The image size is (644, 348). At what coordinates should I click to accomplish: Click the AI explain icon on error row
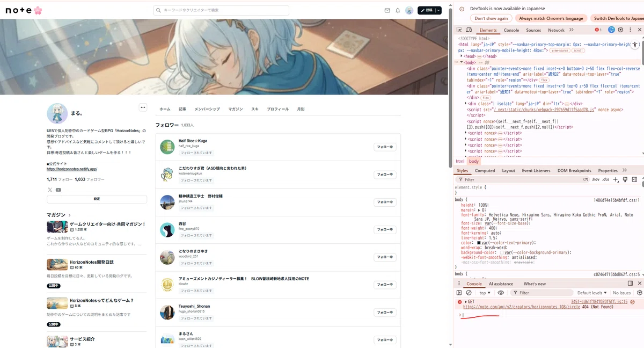tap(633, 302)
